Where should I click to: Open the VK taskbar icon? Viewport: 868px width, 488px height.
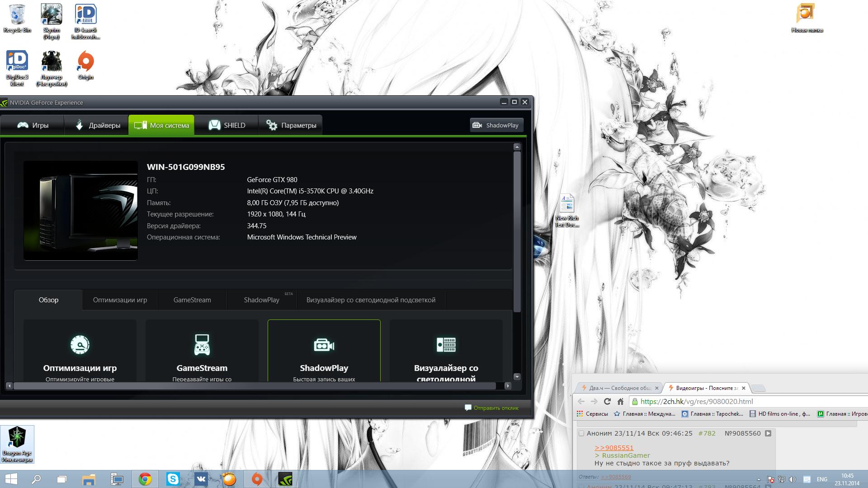tap(201, 479)
